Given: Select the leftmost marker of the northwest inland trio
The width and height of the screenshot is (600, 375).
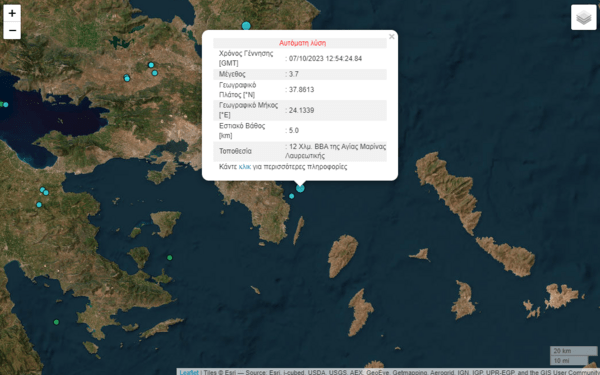Looking at the screenshot, I should pyautogui.click(x=127, y=78).
